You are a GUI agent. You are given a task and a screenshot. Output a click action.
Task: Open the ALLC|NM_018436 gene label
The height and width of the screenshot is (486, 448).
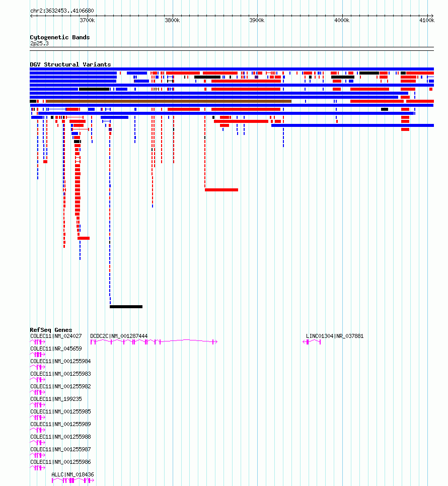point(72,474)
